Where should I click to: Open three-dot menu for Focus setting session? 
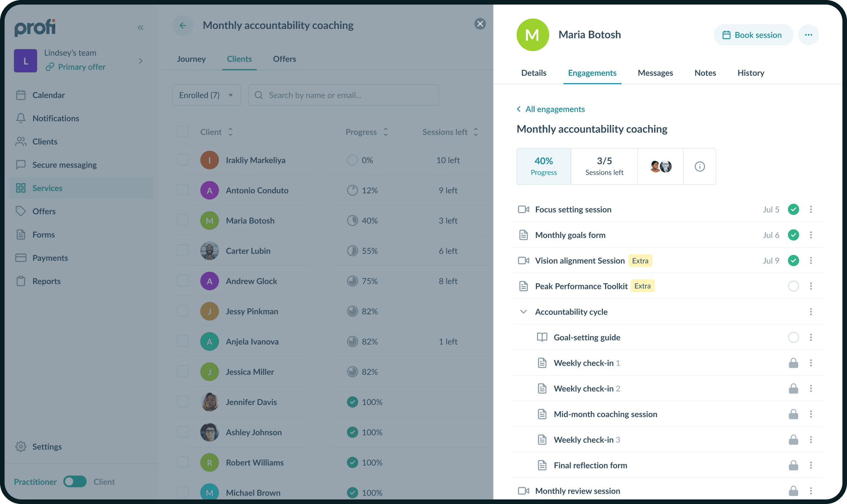click(811, 209)
